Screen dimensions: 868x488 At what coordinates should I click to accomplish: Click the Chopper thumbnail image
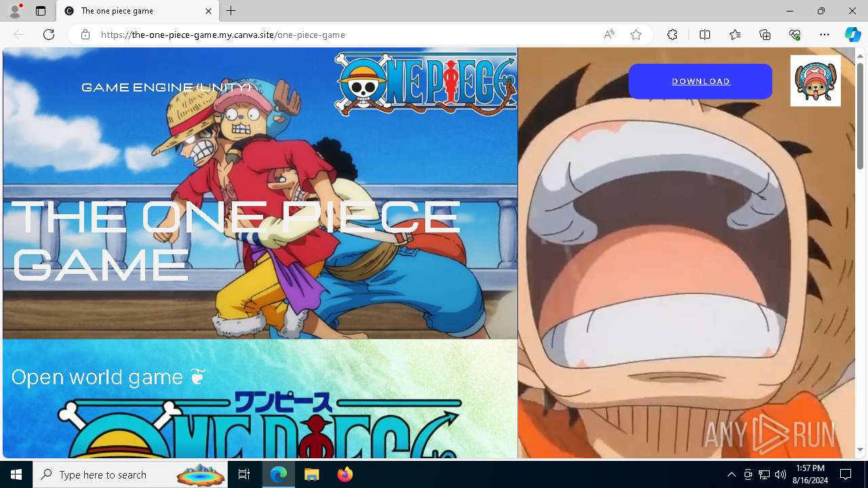[816, 81]
